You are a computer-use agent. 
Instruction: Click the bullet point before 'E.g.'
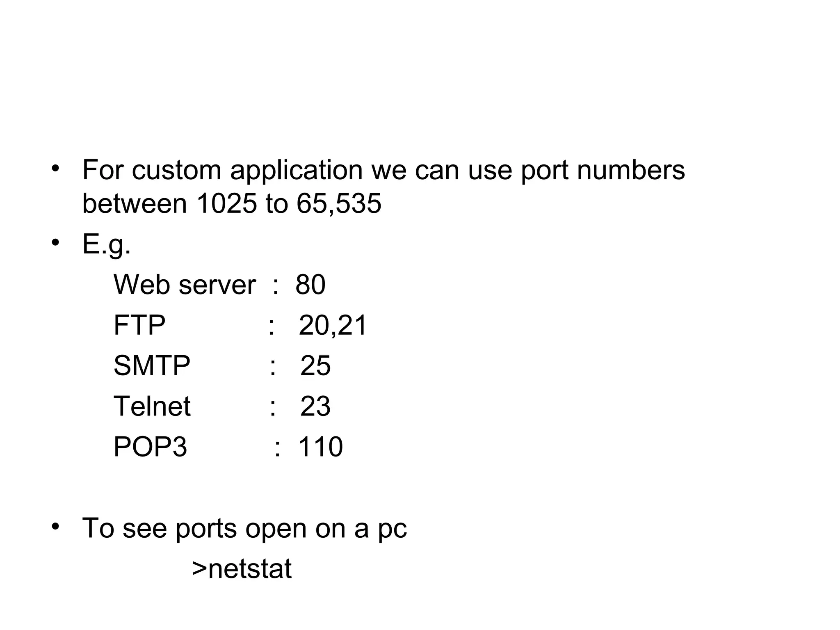pos(56,242)
